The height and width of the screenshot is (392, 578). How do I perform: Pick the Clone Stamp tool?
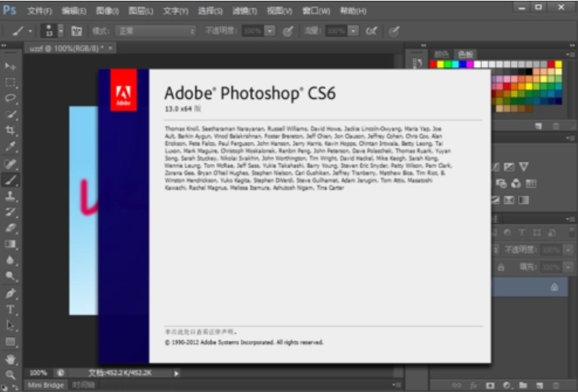click(11, 196)
